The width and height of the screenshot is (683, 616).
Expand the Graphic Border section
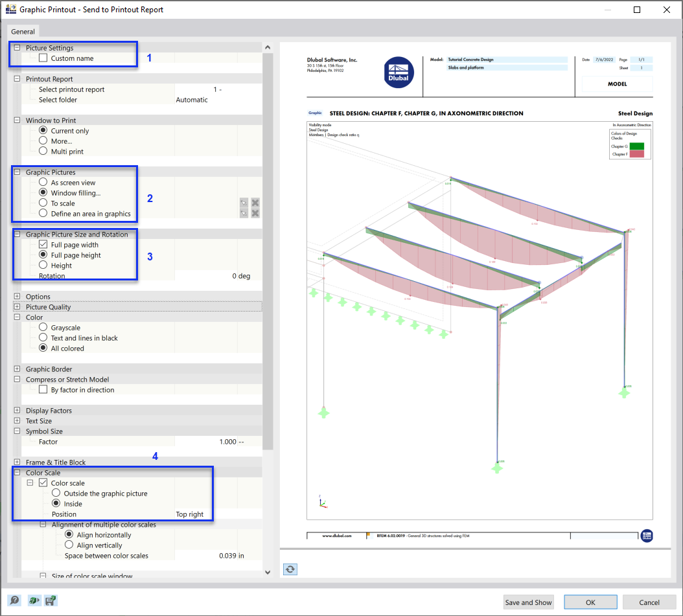[17, 369]
